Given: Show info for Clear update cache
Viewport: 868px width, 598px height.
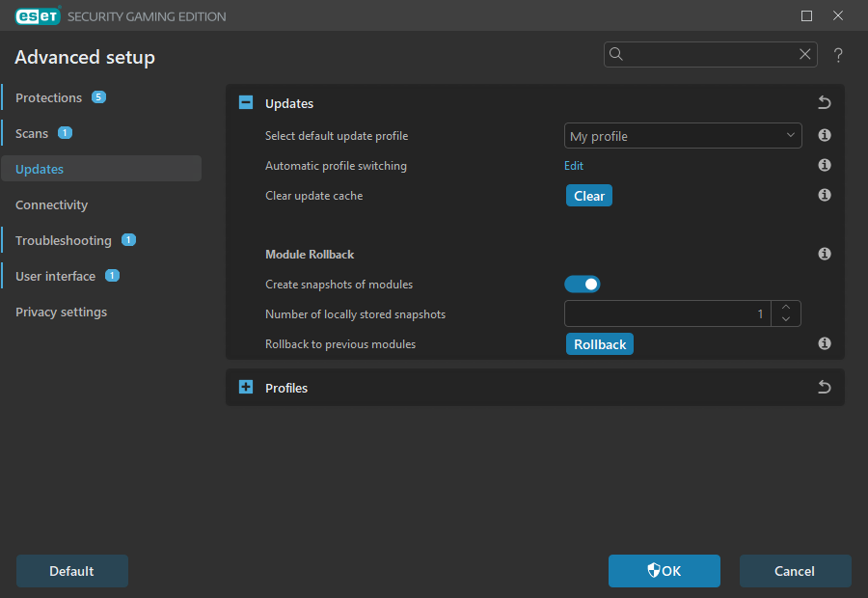Looking at the screenshot, I should [825, 195].
